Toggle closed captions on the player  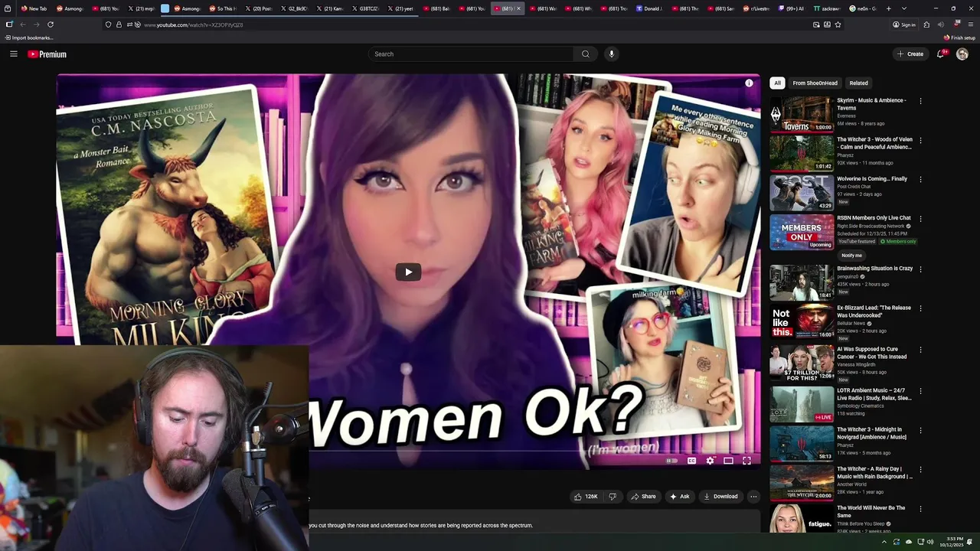[691, 461]
